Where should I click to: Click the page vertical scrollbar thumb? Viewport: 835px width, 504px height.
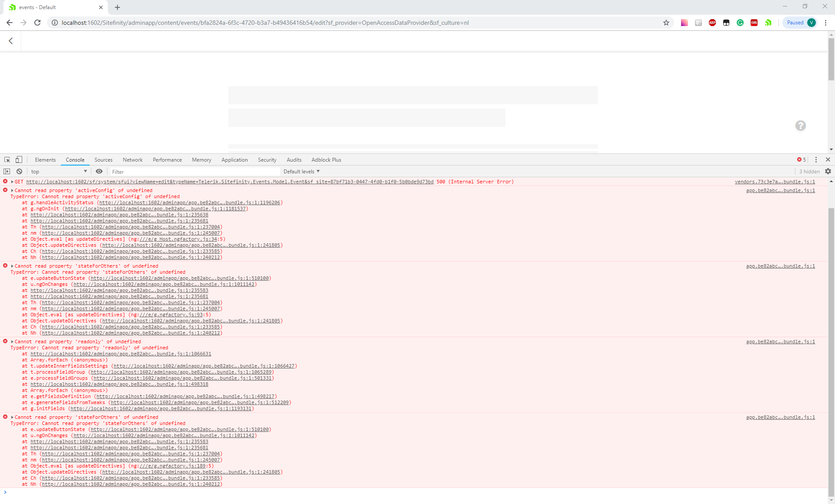tap(831, 59)
